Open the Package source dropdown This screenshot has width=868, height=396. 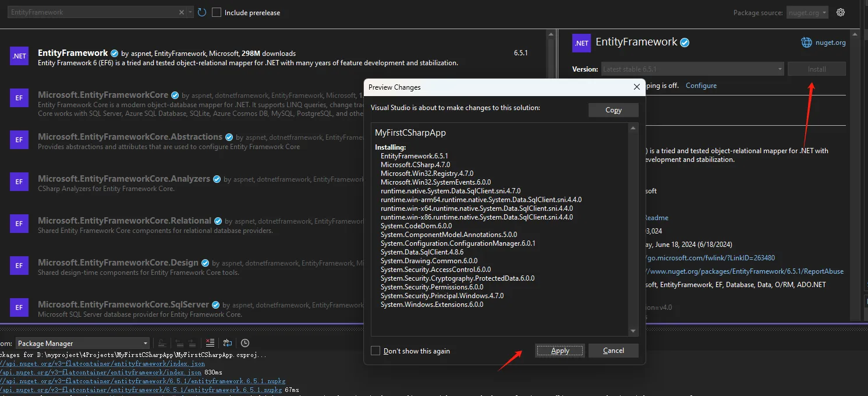tap(807, 12)
